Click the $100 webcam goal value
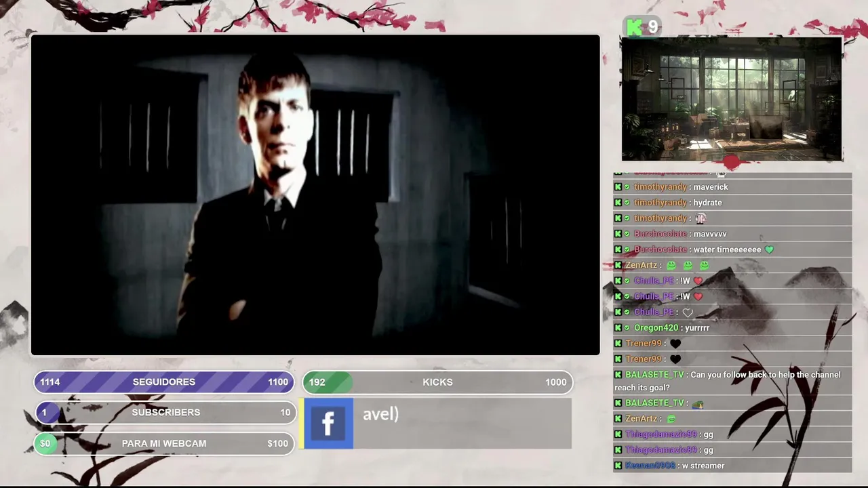This screenshot has width=868, height=488. point(277,443)
